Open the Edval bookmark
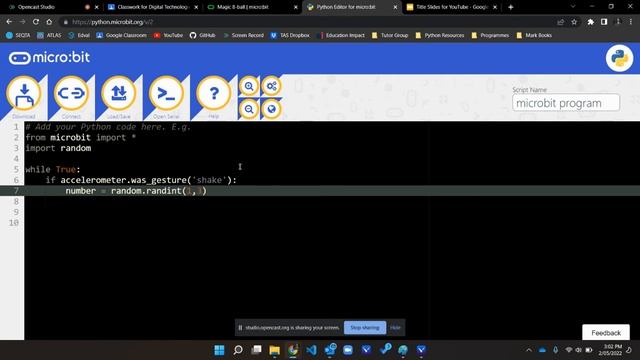 point(79,36)
